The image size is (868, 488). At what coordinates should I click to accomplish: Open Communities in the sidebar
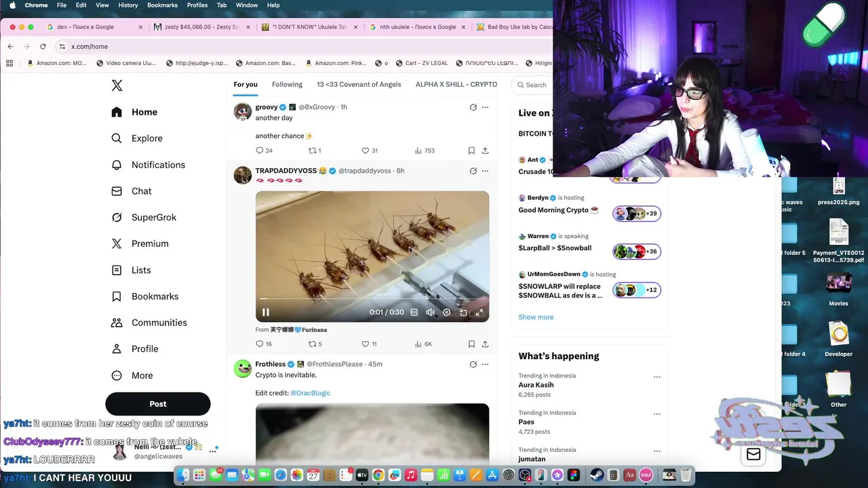point(149,323)
